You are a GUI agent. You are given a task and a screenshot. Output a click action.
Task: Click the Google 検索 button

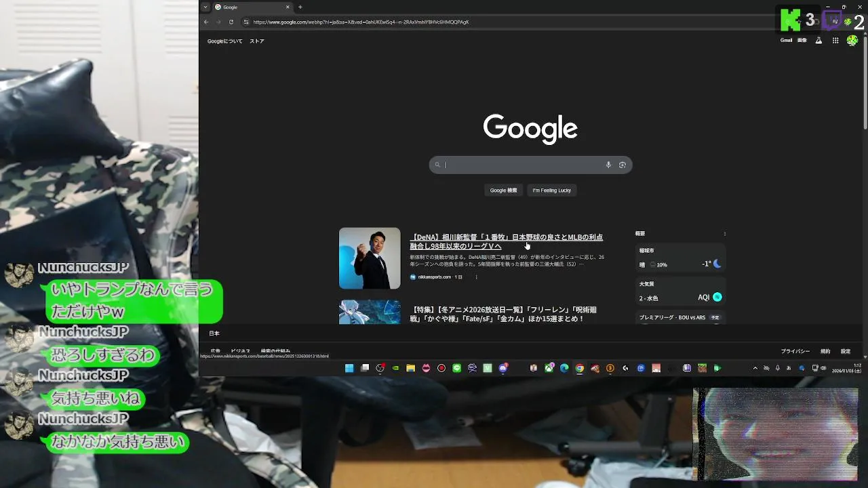tap(503, 190)
